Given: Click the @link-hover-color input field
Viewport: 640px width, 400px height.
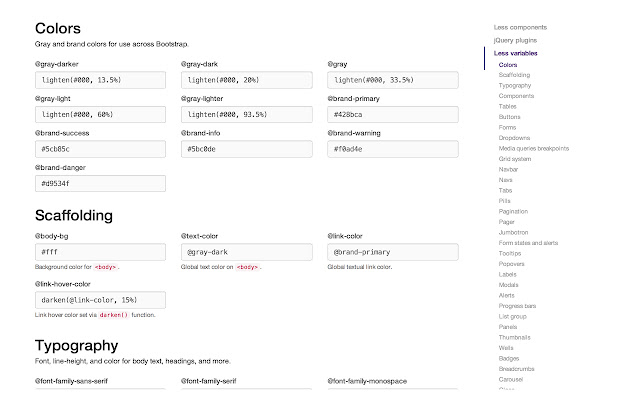Looking at the screenshot, I should click(100, 300).
